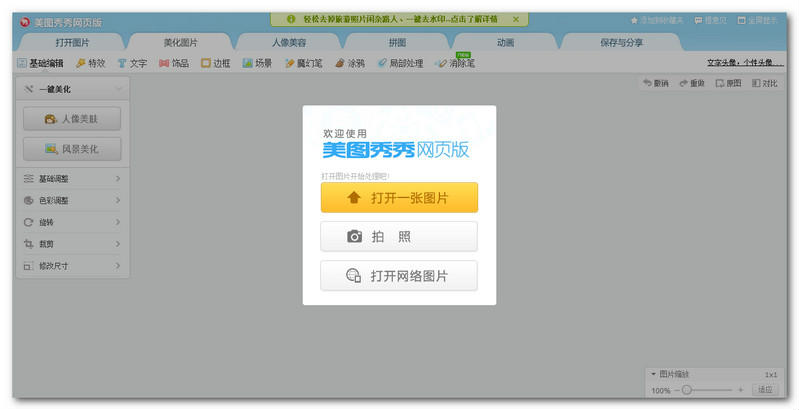Show the 原图 original image
Screen dimensions: 799x410
click(729, 84)
